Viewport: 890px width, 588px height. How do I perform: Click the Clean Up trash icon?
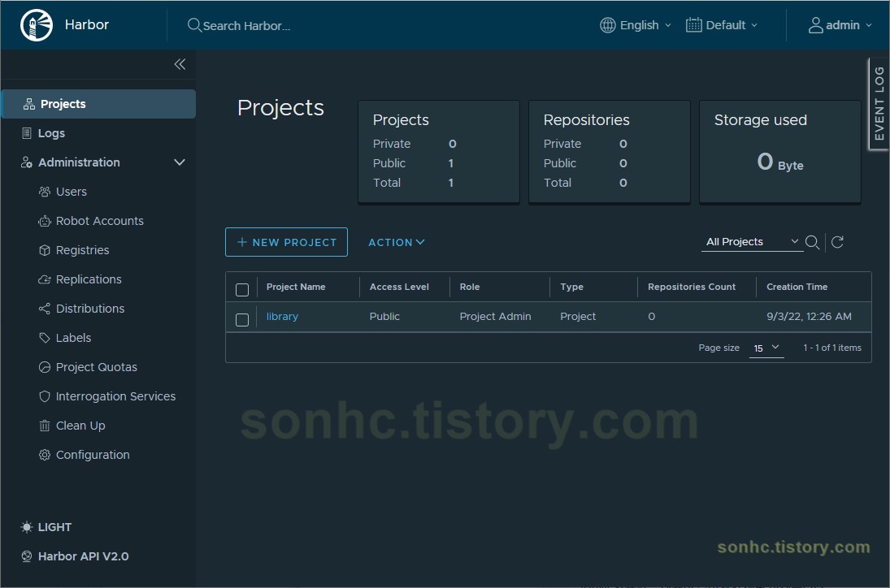pos(44,426)
